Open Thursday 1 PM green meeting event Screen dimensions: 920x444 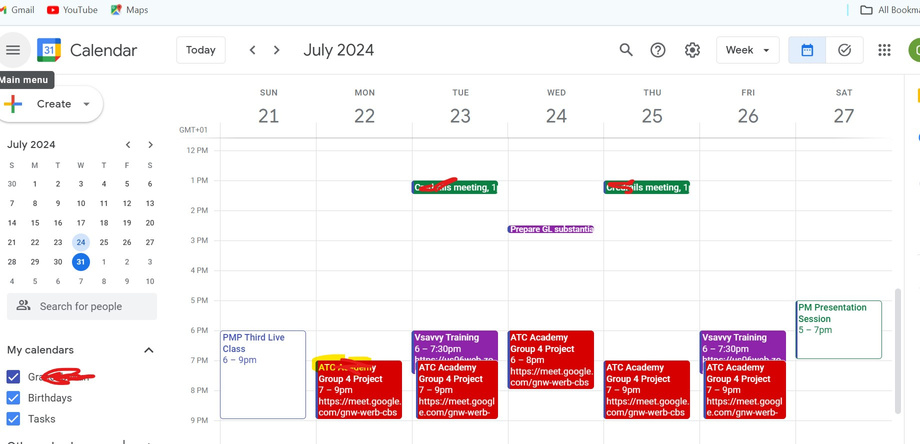(647, 187)
